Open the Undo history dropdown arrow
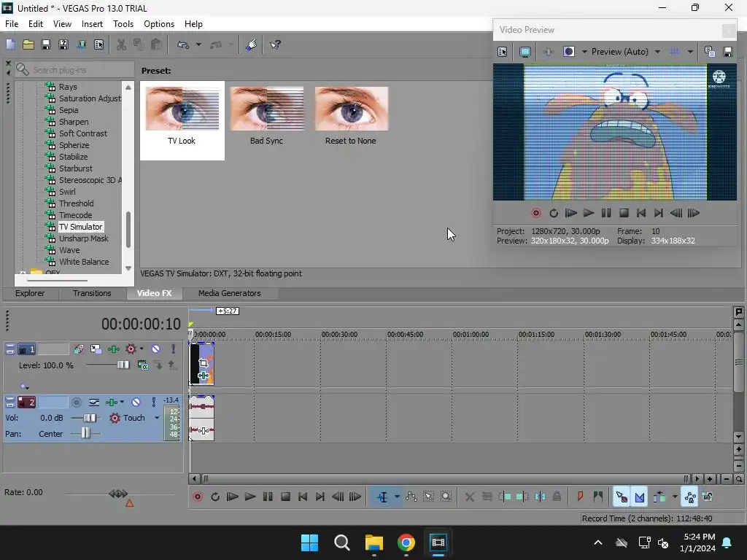747x560 pixels. [198, 44]
